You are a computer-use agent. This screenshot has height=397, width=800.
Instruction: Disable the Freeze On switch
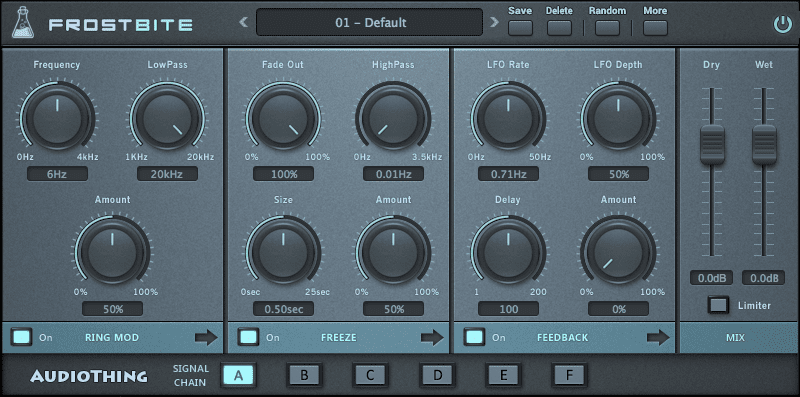point(248,337)
